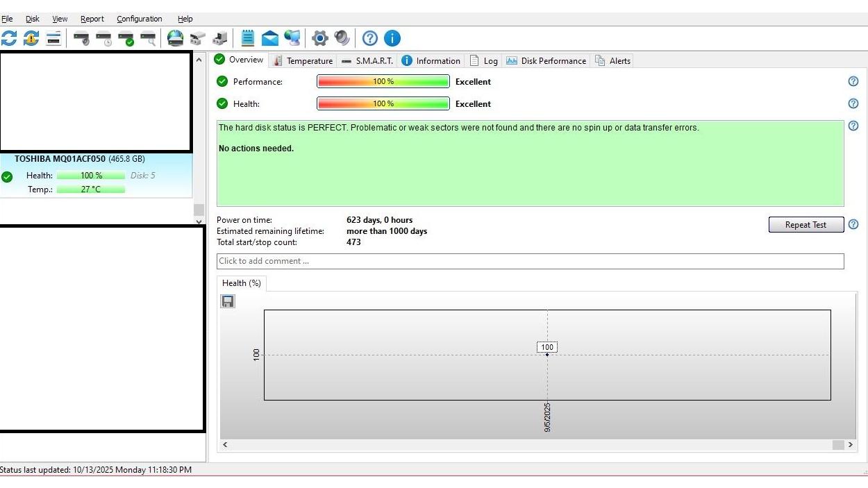Image resolution: width=868 pixels, height=488 pixels.
Task: Click the disk with magnifier surface test icon
Action: [148, 38]
